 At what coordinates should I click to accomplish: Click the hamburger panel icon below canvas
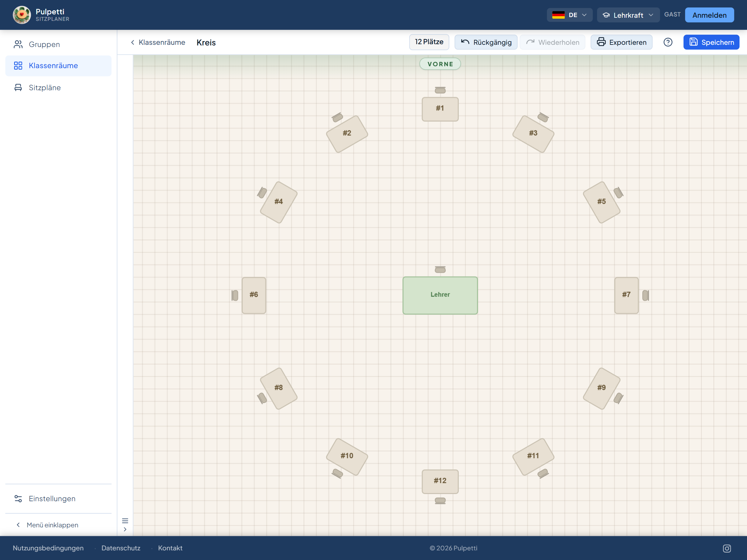pyautogui.click(x=125, y=520)
